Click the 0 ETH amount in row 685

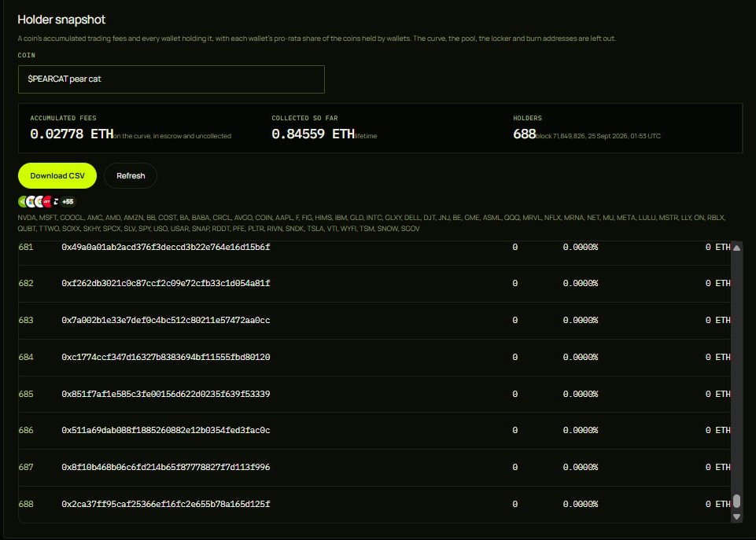[718, 394]
